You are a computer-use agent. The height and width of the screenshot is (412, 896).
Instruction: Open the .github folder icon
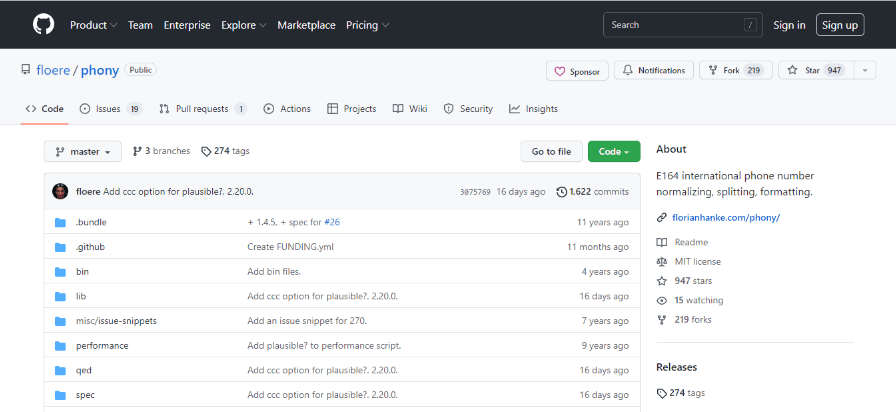click(60, 246)
